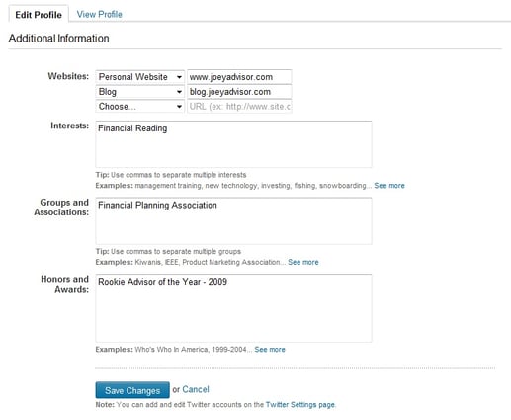The image size is (511, 420).
Task: Open the Twitter Settings page link
Action: click(x=300, y=405)
